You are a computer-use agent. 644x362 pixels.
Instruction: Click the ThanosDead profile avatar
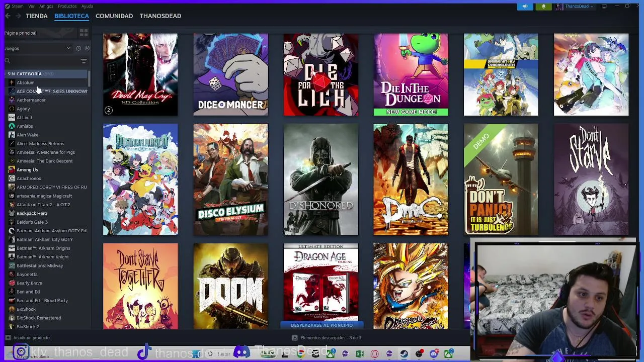click(559, 6)
